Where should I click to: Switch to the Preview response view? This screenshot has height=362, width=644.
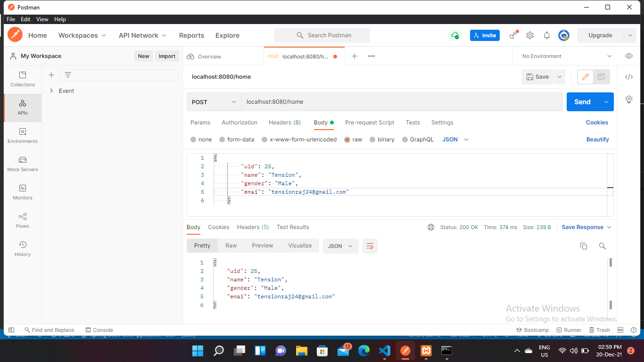tap(262, 245)
